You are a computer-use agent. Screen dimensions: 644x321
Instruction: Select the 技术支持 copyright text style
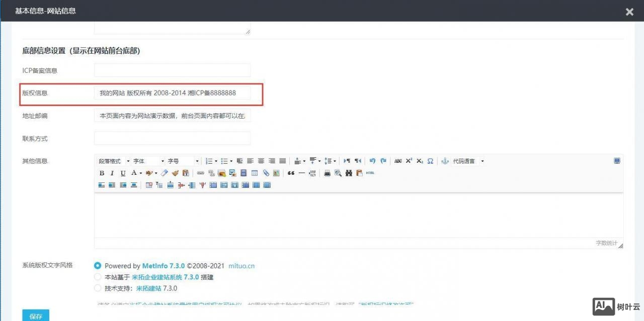click(98, 288)
